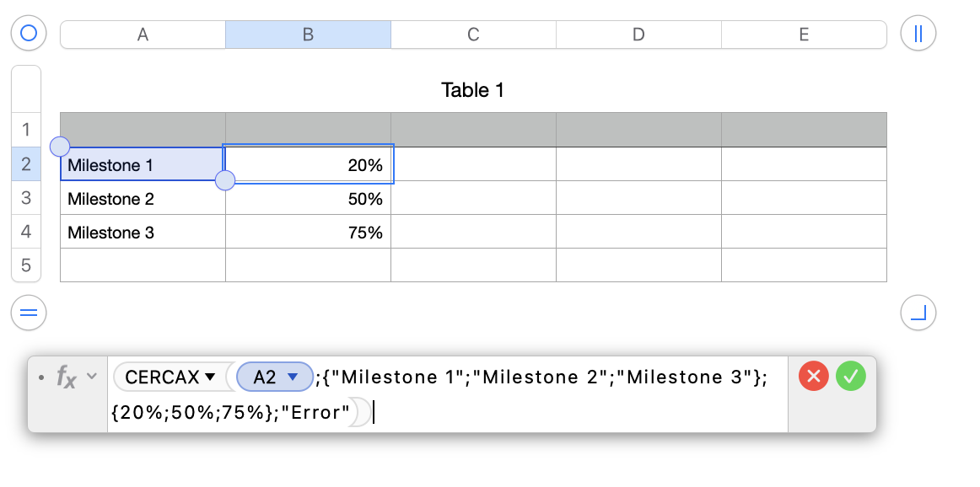Click the Milestone 2 cell
The height and width of the screenshot is (487, 980).
[142, 199]
